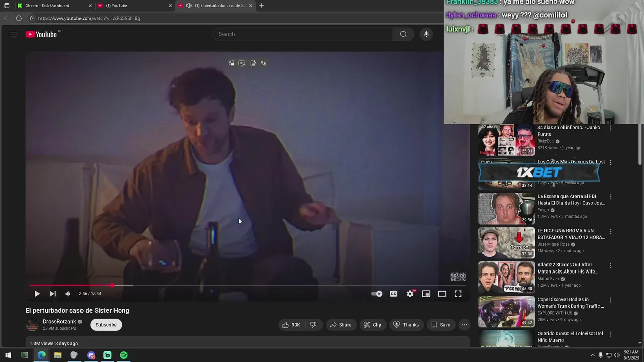Click the picture-in-picture overlay icon on video
The width and height of the screenshot is (644, 362).
point(231,63)
